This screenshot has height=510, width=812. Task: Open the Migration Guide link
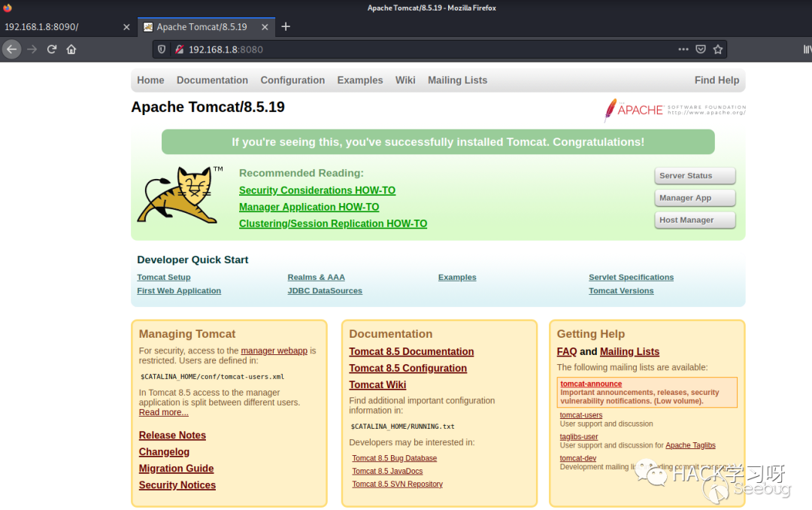176,469
